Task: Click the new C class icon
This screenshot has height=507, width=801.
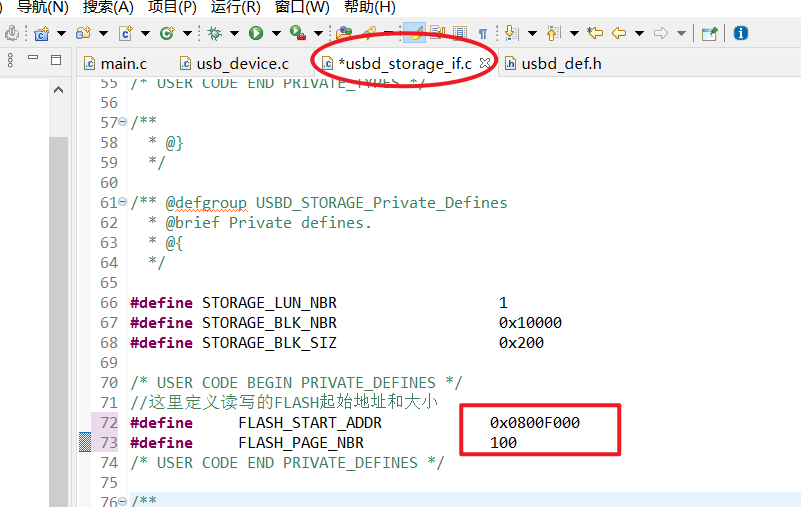Action: pyautogui.click(x=167, y=33)
